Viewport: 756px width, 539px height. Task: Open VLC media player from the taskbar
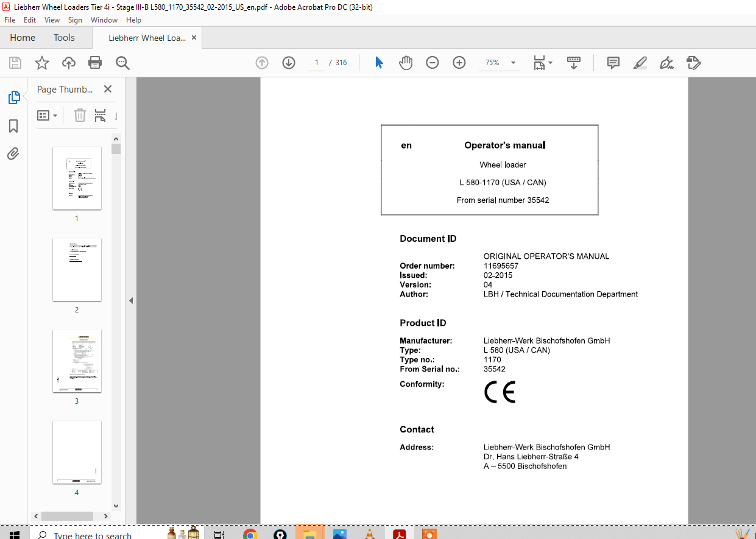click(369, 534)
